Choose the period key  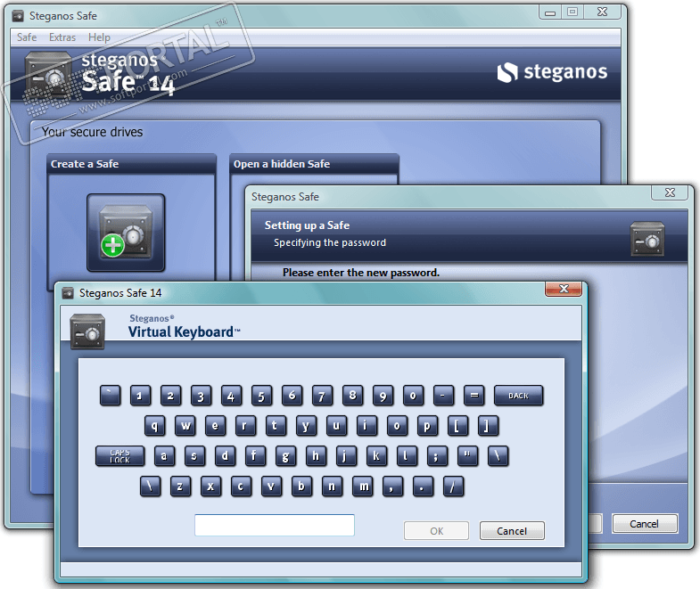click(424, 487)
